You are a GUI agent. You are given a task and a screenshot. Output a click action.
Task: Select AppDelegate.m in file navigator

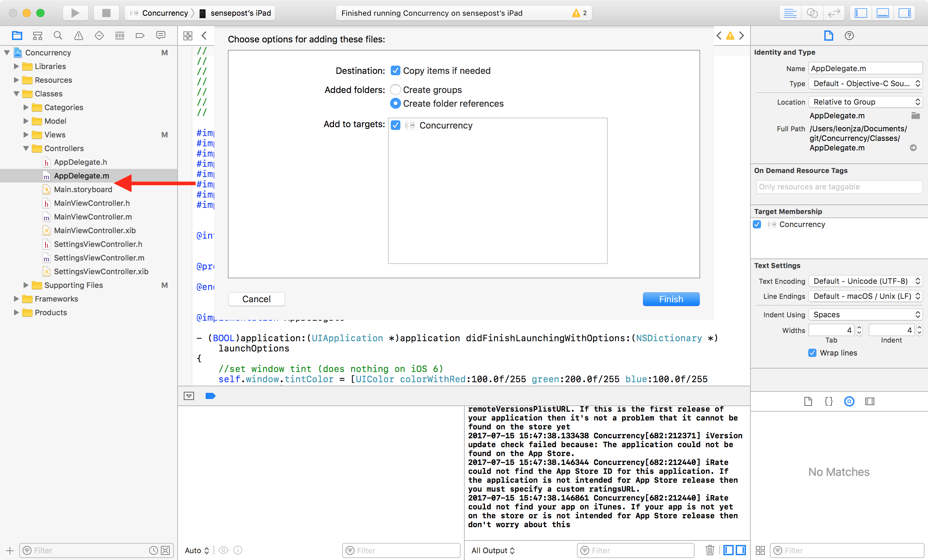pos(81,175)
